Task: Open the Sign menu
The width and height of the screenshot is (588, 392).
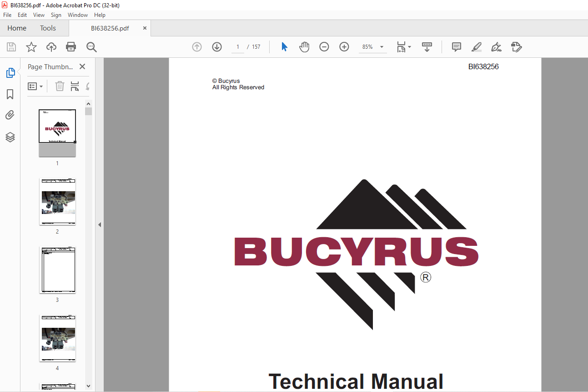Action: (56, 15)
